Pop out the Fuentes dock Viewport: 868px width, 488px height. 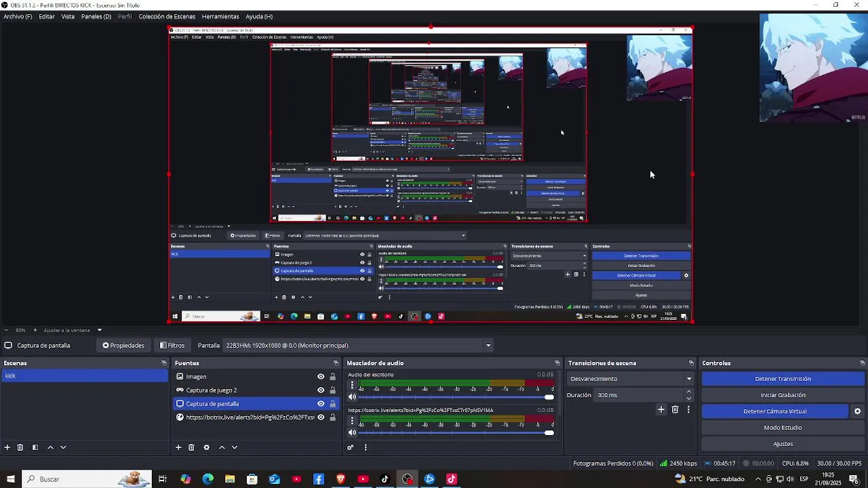(x=336, y=363)
